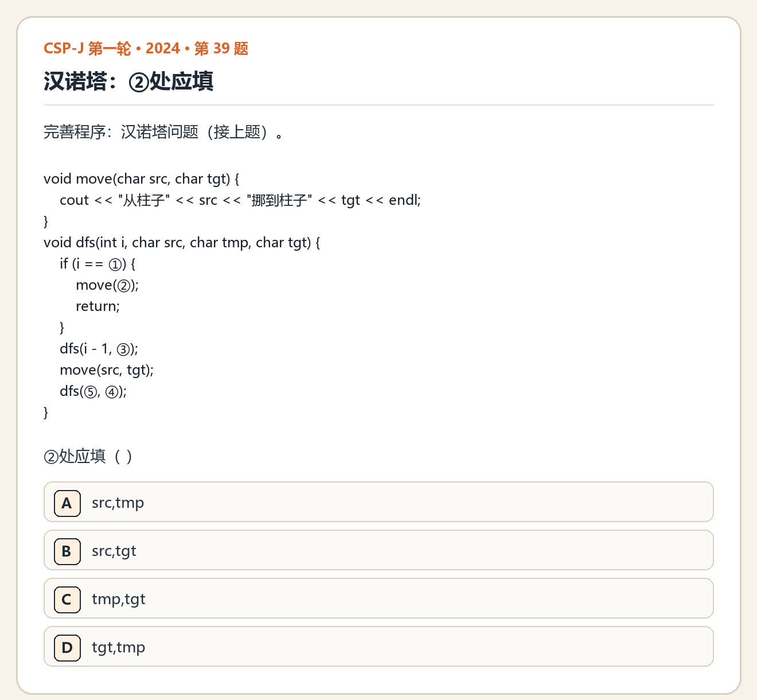757x700 pixels.
Task: Select answer option src,tmp
Action: coord(378,502)
